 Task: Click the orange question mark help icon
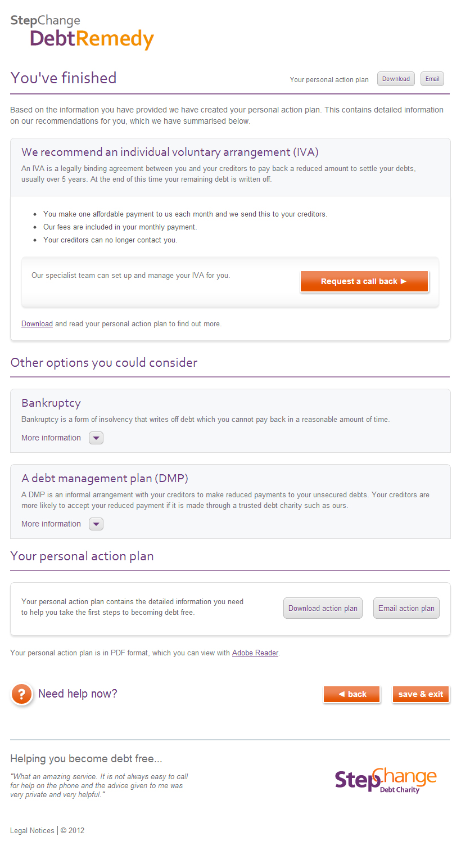tap(22, 694)
